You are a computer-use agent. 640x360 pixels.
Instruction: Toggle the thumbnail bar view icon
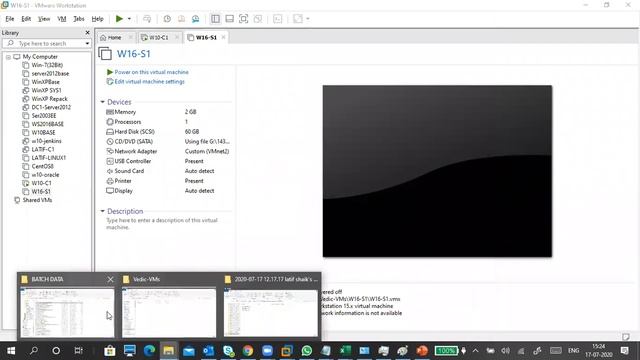coord(229,19)
